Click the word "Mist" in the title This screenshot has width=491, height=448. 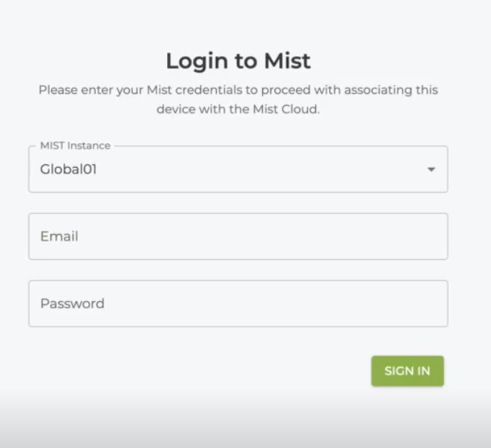pyautogui.click(x=289, y=61)
